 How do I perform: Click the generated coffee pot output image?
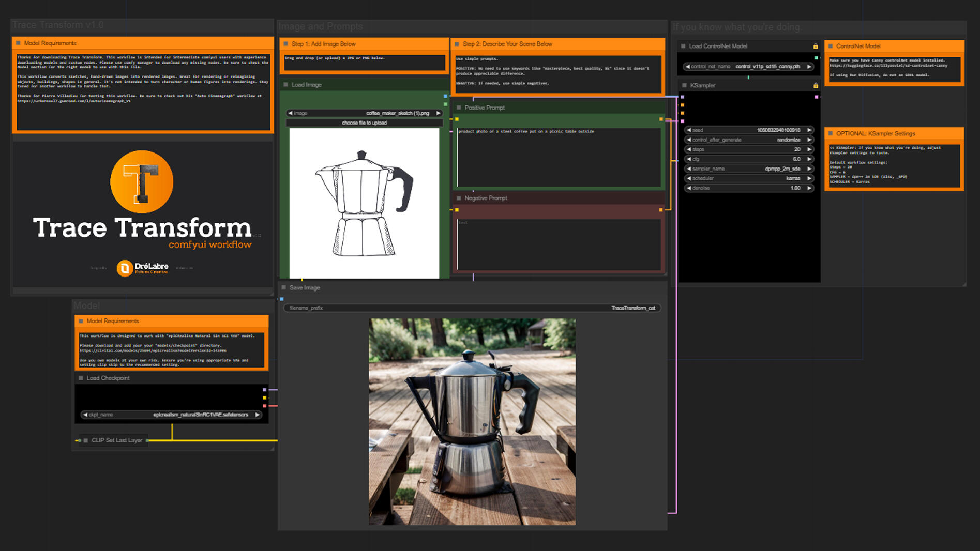click(472, 422)
